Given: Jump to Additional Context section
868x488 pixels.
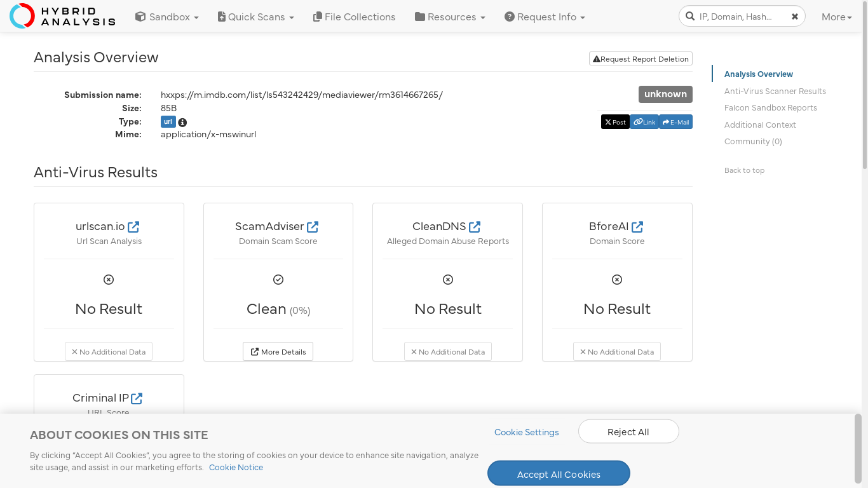Looking at the screenshot, I should tap(760, 125).
